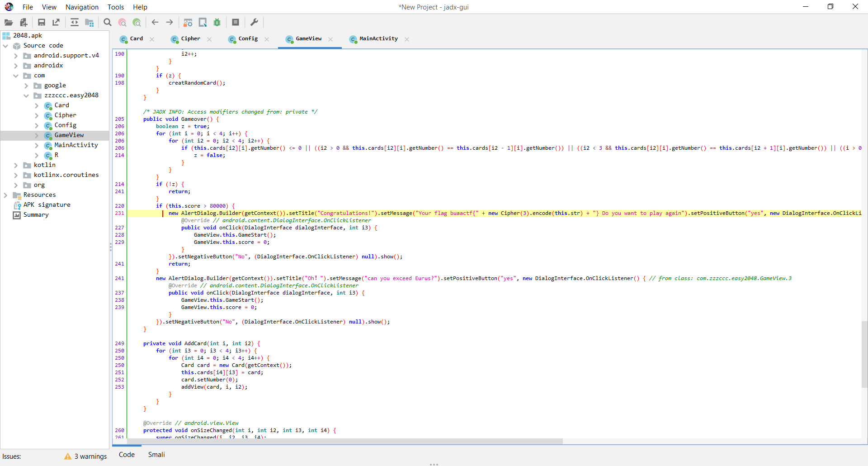Select the Cipher class in the tree

click(65, 115)
